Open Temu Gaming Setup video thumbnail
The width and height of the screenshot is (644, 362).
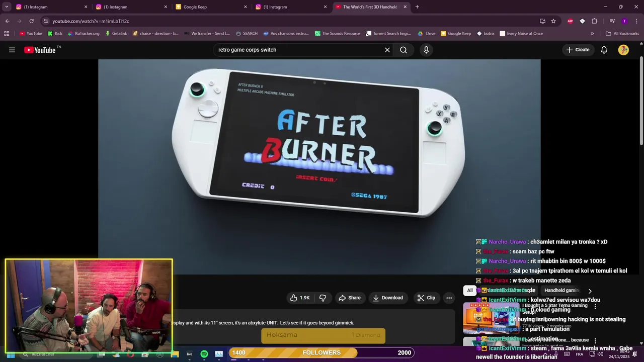pos(491,317)
